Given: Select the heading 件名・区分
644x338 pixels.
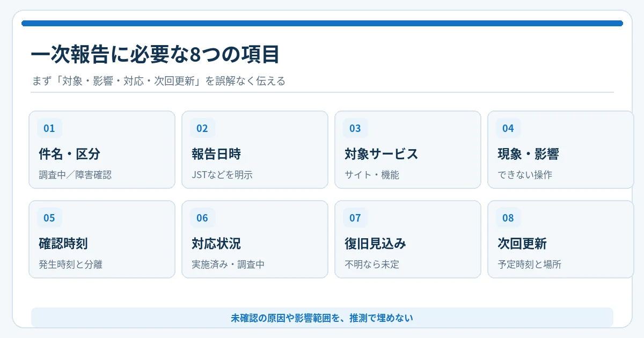Looking at the screenshot, I should click(69, 155).
